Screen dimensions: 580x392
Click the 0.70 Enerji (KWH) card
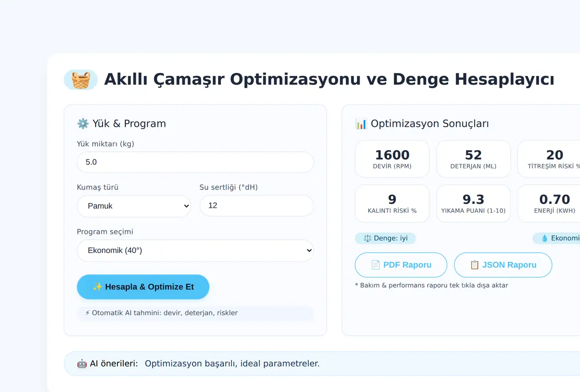coord(549,203)
